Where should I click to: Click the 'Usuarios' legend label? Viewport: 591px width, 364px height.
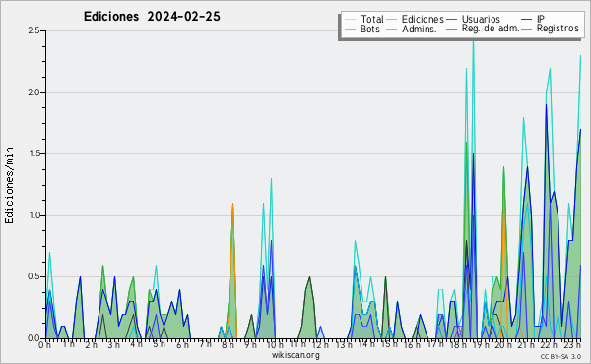click(481, 19)
